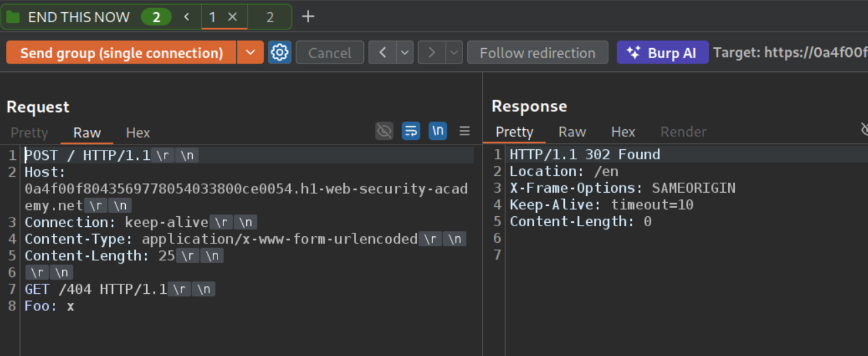The width and height of the screenshot is (868, 356).
Task: Click the Burp AI button
Action: [662, 52]
